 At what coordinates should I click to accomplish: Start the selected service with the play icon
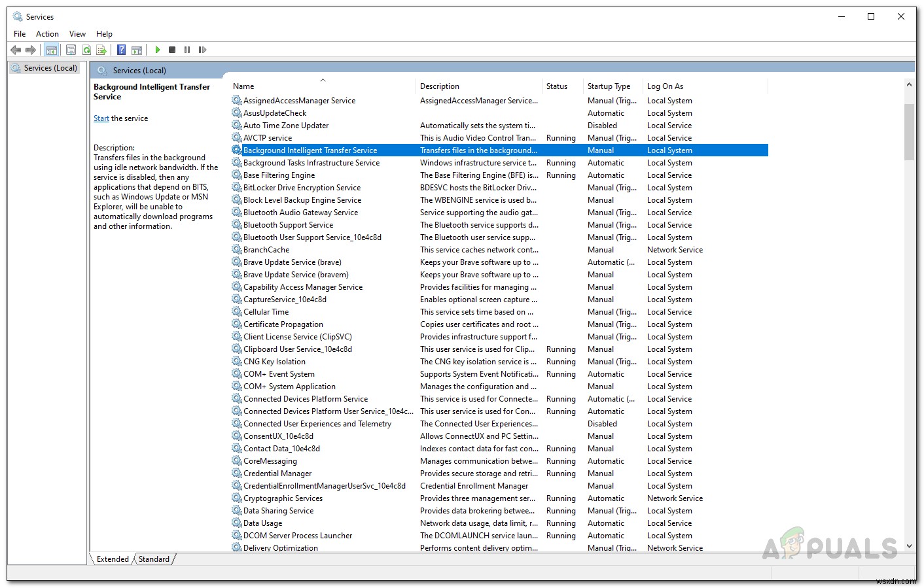[x=158, y=50]
